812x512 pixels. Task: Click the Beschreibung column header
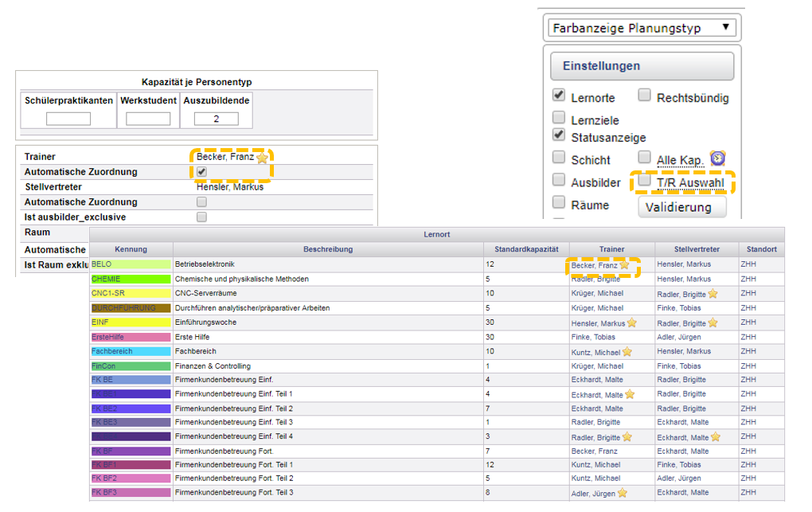pos(328,249)
